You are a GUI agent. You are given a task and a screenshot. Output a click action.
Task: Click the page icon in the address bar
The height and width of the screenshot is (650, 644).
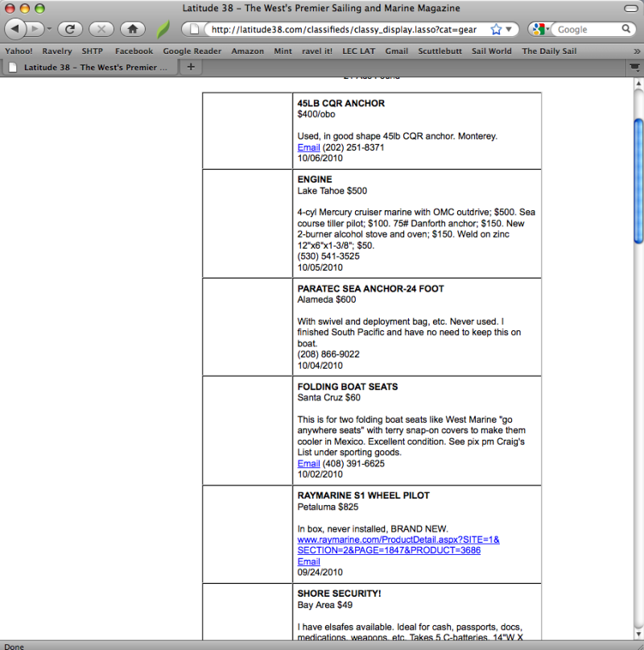tap(194, 29)
